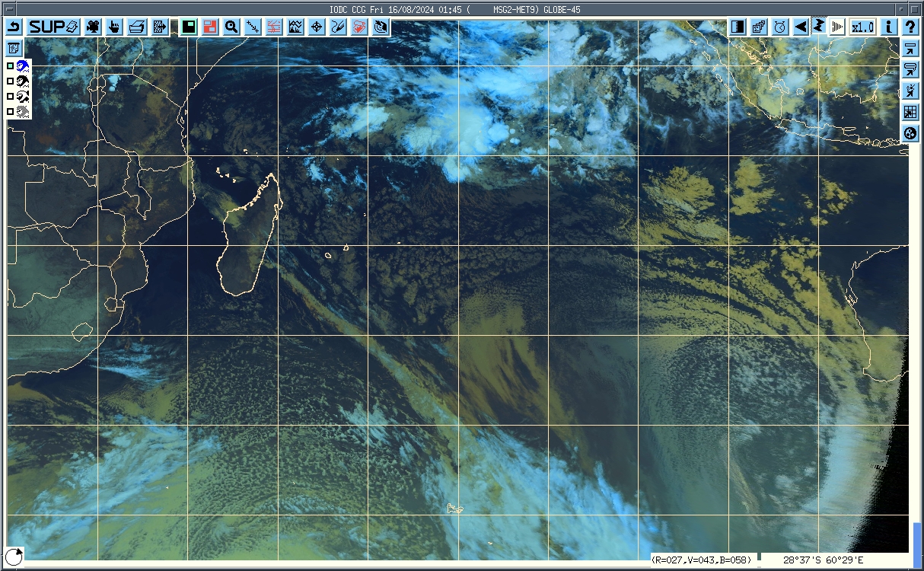Click the red isolines chart icon
Image resolution: width=924 pixels, height=571 pixels.
point(274,27)
